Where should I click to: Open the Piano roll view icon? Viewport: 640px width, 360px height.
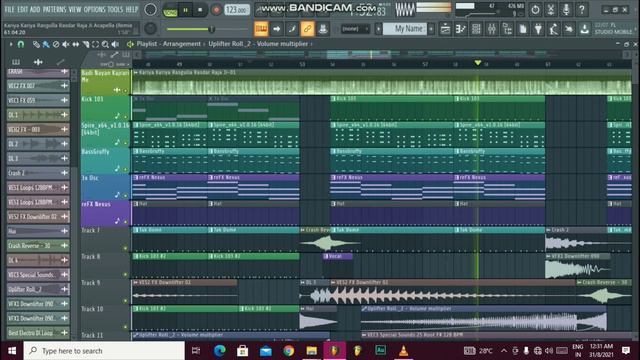(x=461, y=29)
